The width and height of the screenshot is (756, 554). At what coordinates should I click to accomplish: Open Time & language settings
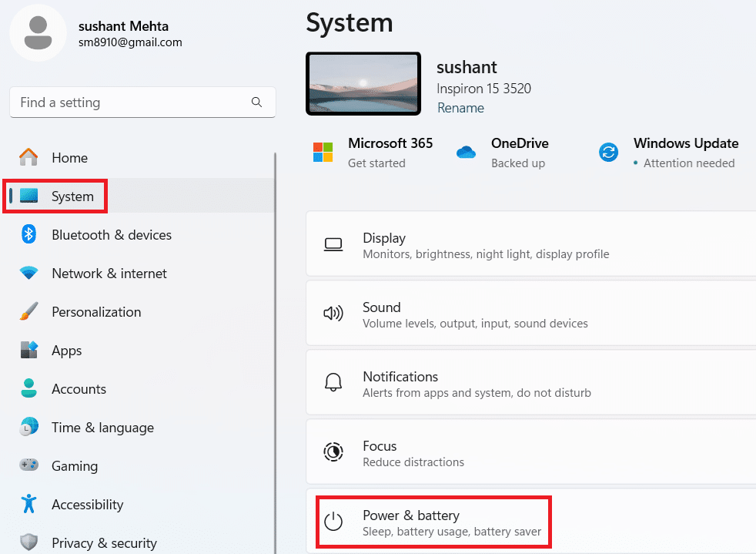(102, 428)
